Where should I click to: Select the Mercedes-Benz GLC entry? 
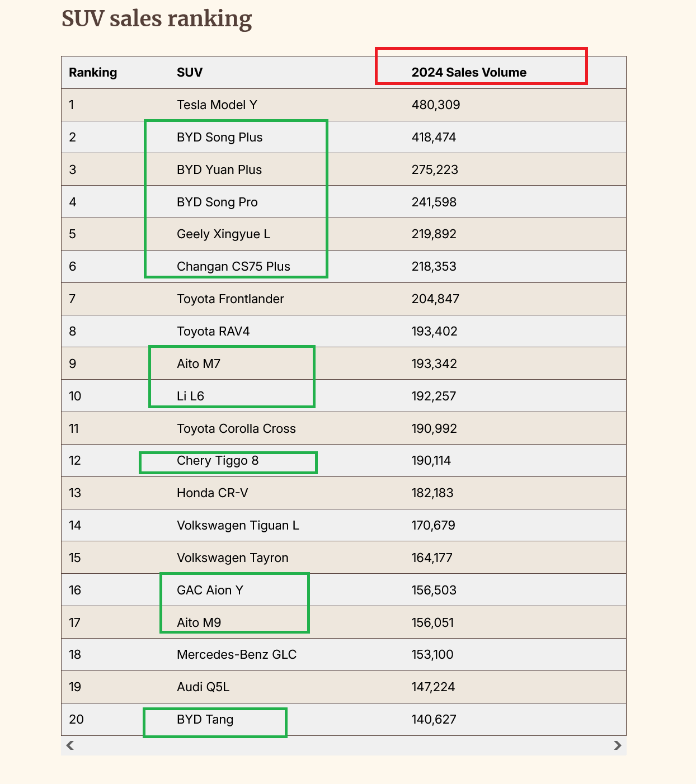(237, 655)
